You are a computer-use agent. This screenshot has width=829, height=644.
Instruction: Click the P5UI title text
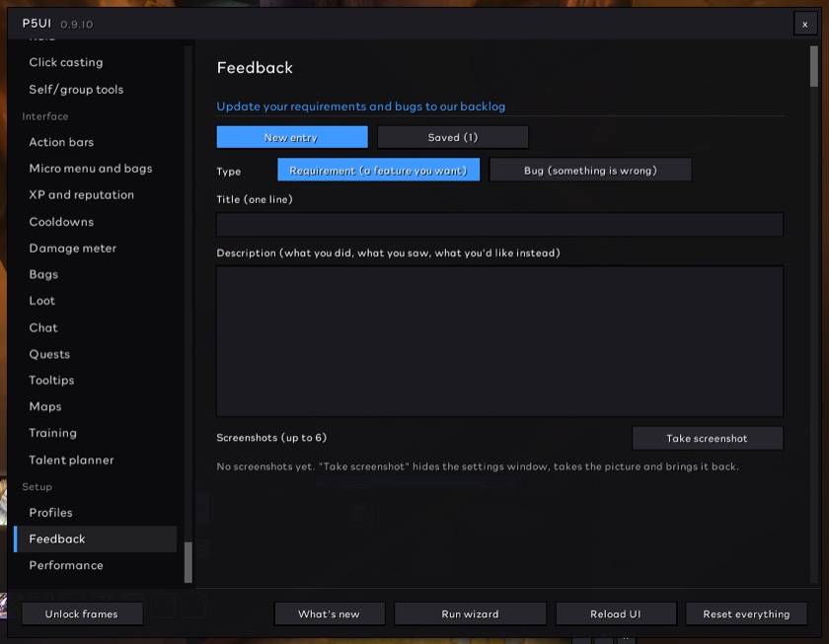click(x=37, y=24)
